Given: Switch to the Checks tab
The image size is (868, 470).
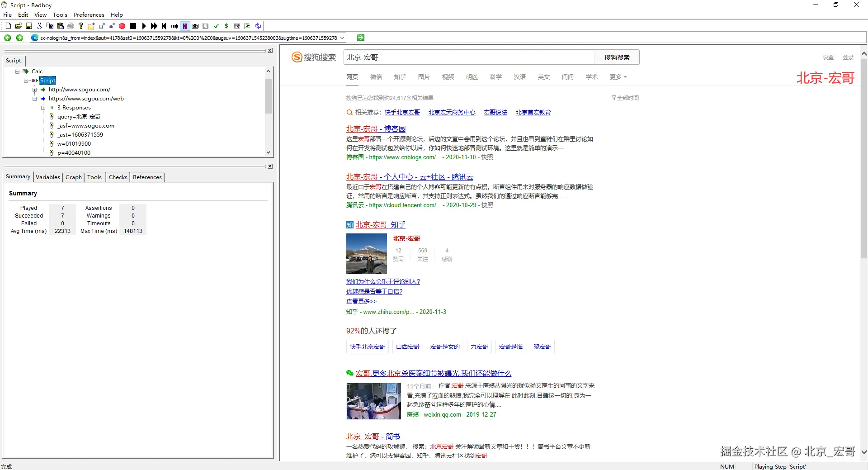Looking at the screenshot, I should (x=118, y=177).
